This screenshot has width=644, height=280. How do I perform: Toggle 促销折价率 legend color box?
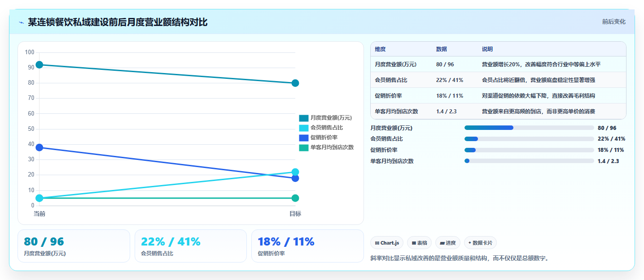304,138
